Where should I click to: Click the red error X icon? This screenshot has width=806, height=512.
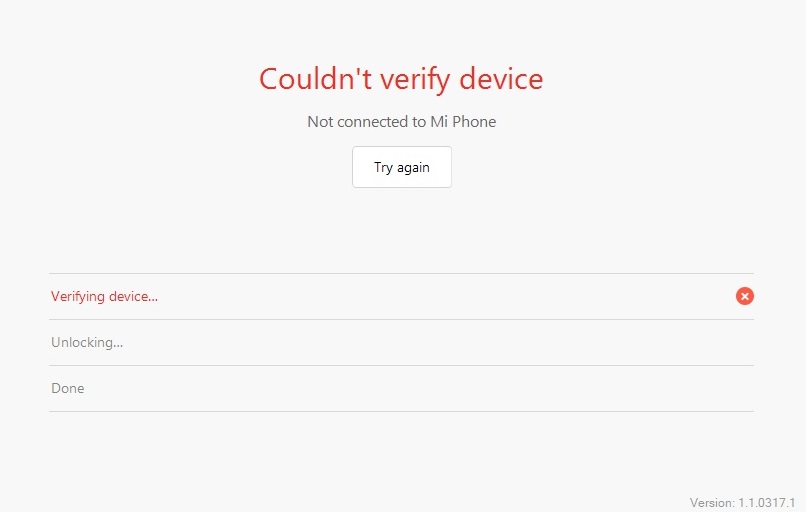pos(744,296)
